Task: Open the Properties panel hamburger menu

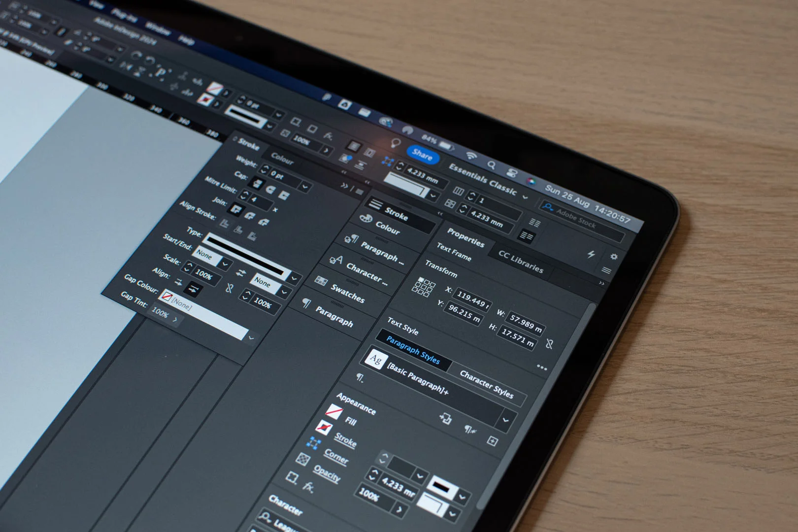Action: [x=606, y=270]
